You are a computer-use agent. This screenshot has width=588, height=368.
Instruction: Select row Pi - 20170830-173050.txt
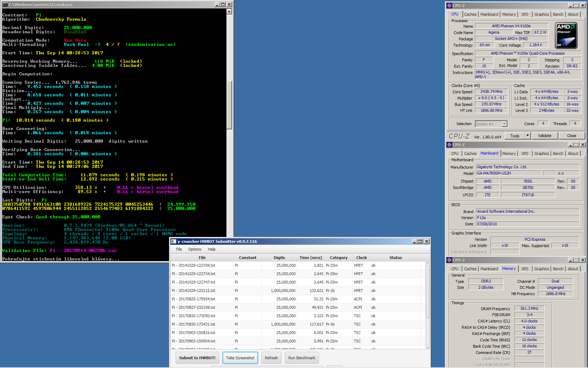click(298, 316)
